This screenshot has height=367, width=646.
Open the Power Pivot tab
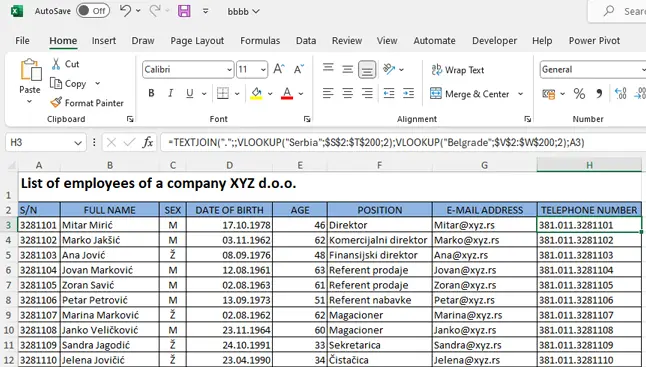594,40
